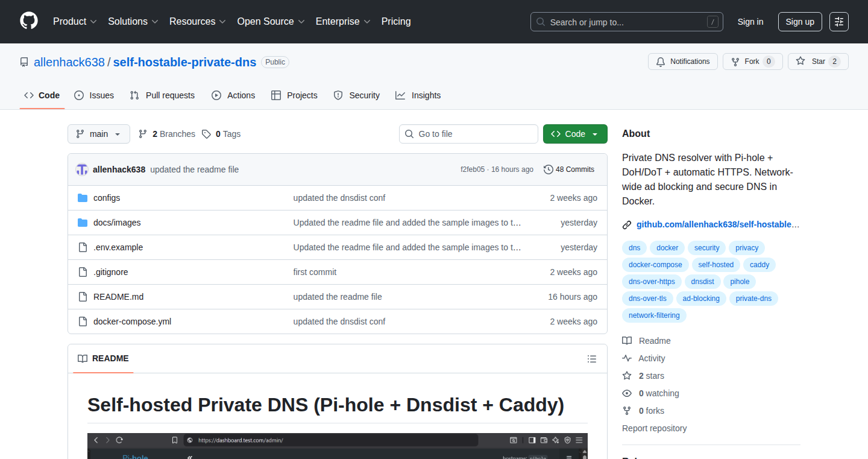This screenshot has height=459, width=868.
Task: Click the Sign in link
Action: (750, 22)
